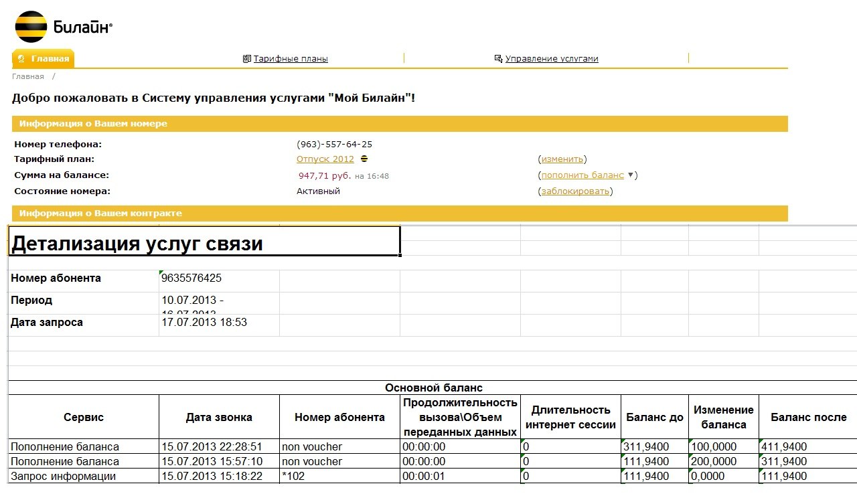Select the balance before cell 311,9400

click(655, 446)
